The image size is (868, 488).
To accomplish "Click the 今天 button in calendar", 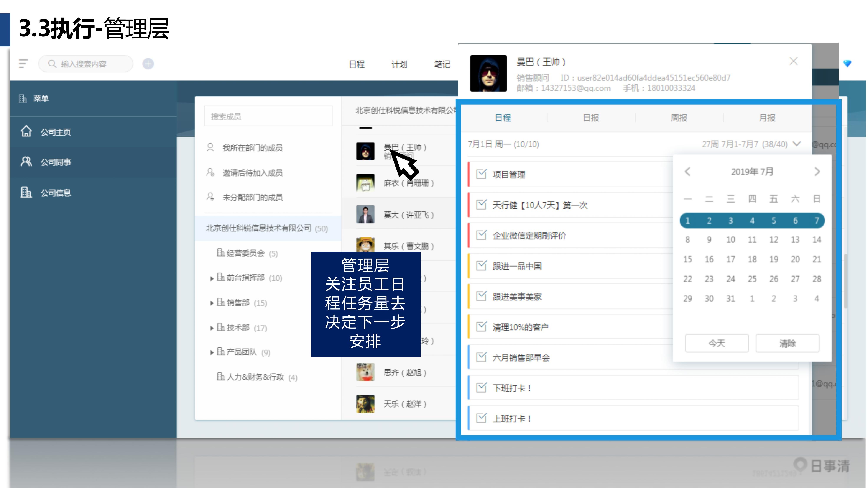I will tap(717, 343).
